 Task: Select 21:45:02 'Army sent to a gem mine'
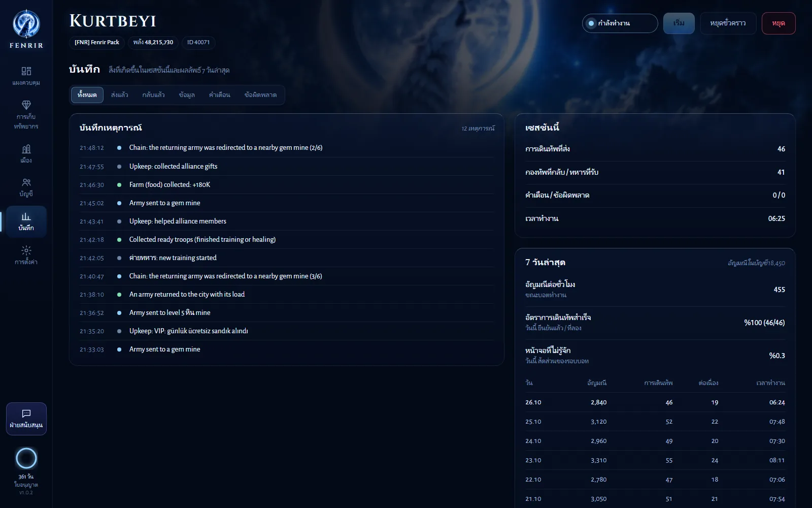(286, 203)
